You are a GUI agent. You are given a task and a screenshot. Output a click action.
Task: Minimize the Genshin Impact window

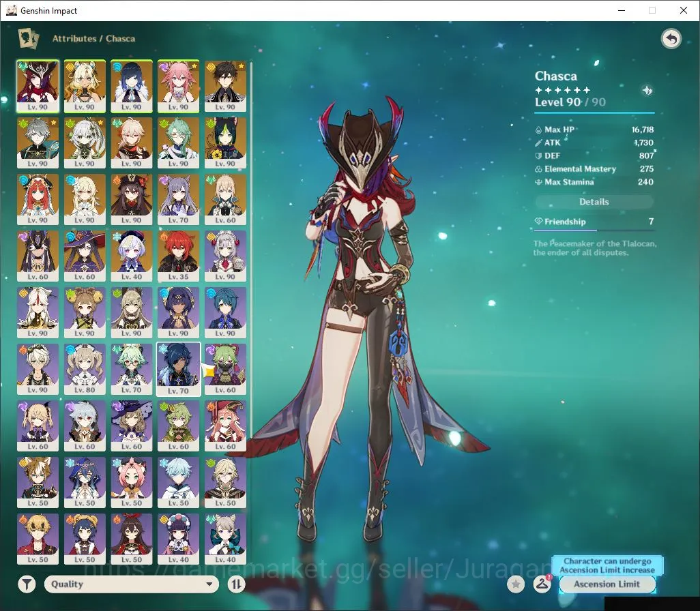(x=622, y=10)
